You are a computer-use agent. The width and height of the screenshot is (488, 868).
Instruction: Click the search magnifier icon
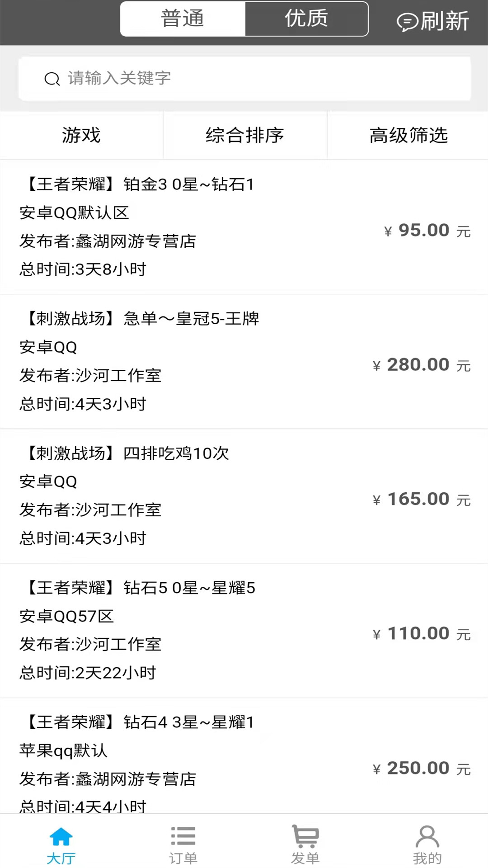(x=52, y=79)
